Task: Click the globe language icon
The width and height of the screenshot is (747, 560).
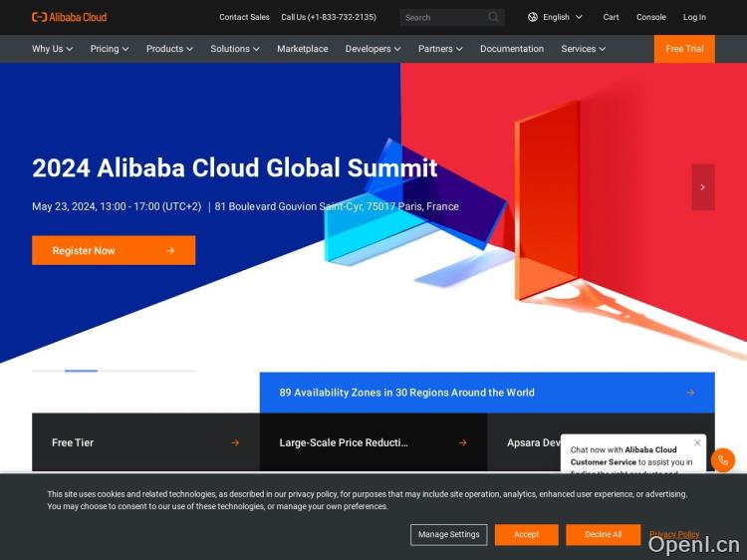Action: [533, 17]
